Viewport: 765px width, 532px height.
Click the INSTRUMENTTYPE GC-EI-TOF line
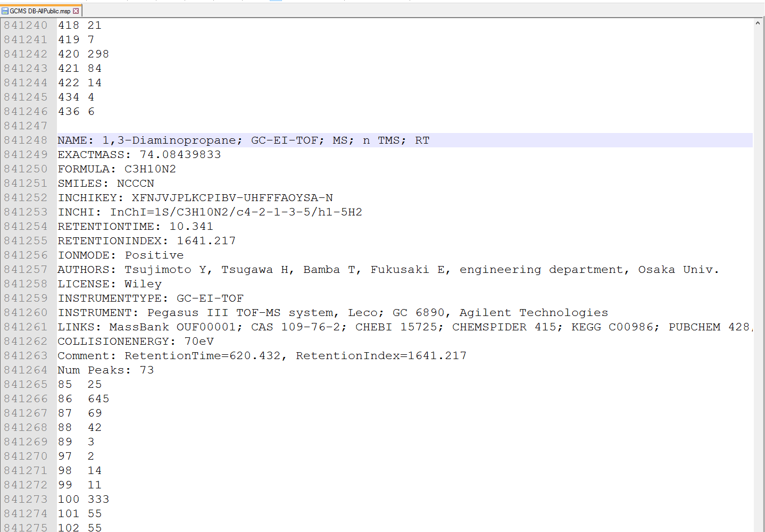151,298
